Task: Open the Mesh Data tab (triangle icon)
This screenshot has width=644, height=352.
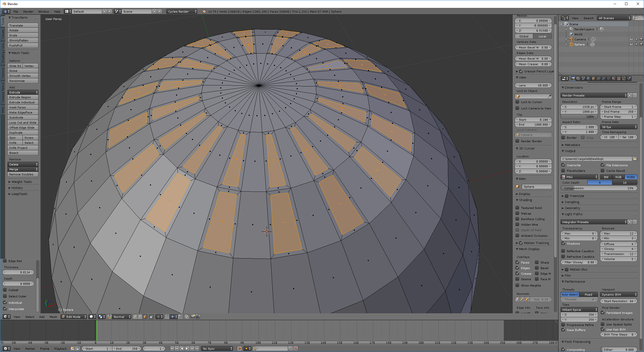Action: (609, 79)
